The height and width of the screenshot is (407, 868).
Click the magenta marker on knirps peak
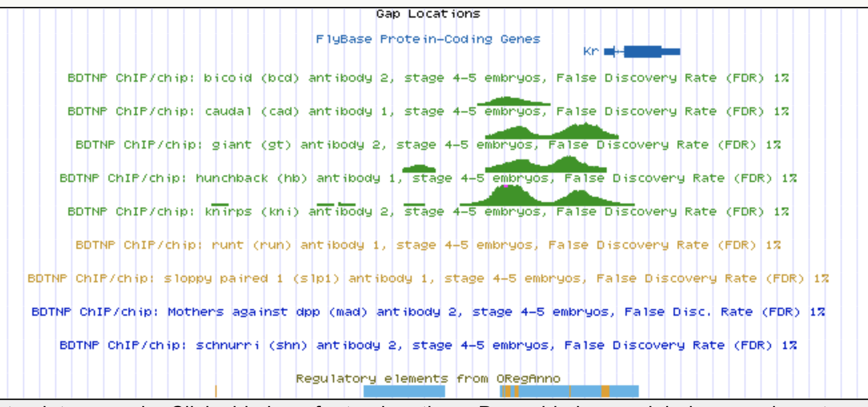(x=506, y=186)
